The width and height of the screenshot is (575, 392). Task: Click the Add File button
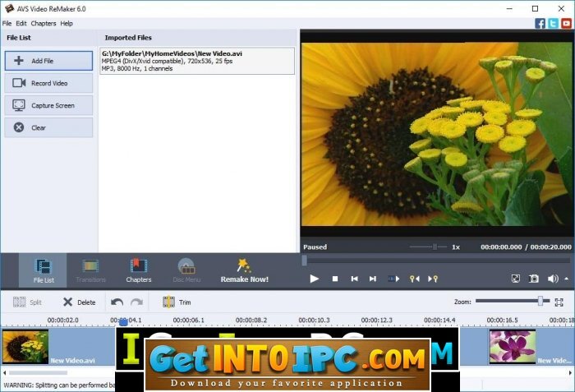(x=48, y=61)
